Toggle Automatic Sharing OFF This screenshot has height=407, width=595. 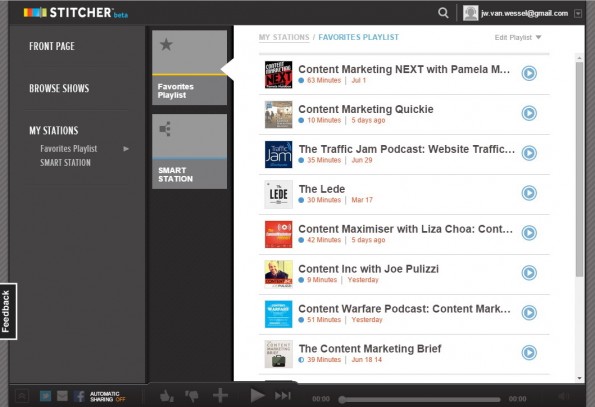coord(107,397)
